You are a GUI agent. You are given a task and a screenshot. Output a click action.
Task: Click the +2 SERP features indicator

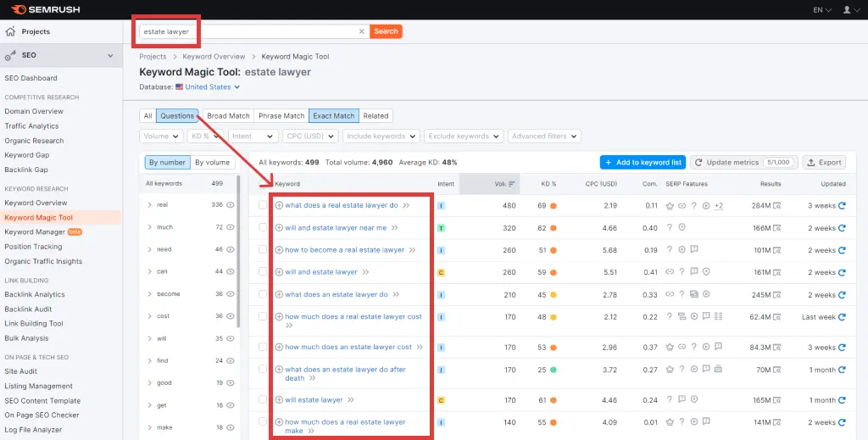719,206
